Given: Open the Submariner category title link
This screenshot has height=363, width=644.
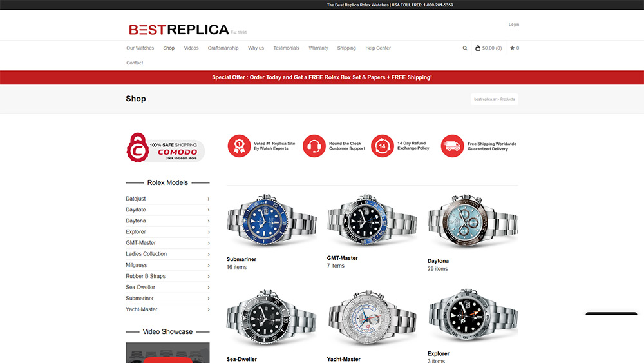Looking at the screenshot, I should [241, 259].
